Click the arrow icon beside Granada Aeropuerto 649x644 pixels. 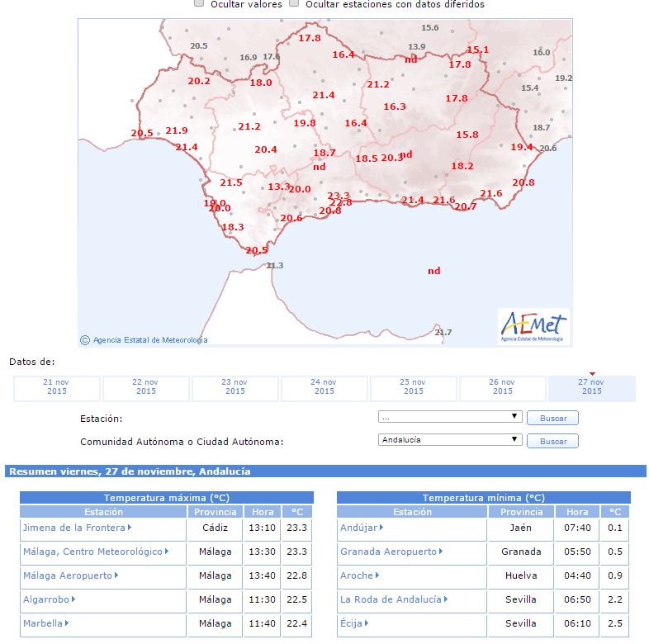point(441,552)
